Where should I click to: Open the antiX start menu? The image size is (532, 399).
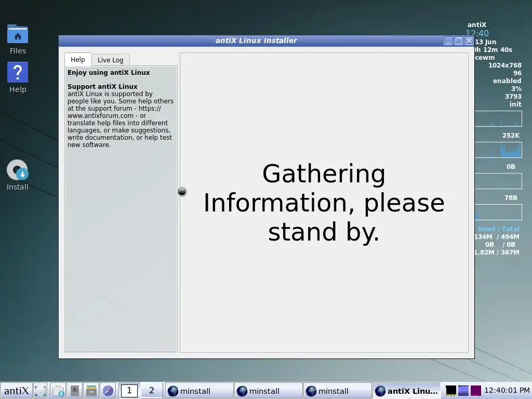click(16, 391)
